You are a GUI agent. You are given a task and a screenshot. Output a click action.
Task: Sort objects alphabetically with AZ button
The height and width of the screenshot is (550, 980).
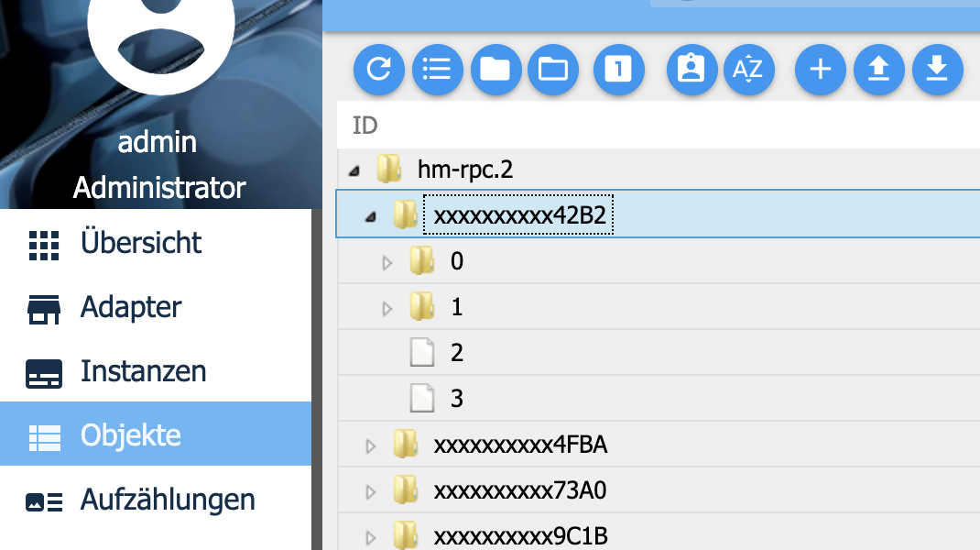[x=749, y=69]
